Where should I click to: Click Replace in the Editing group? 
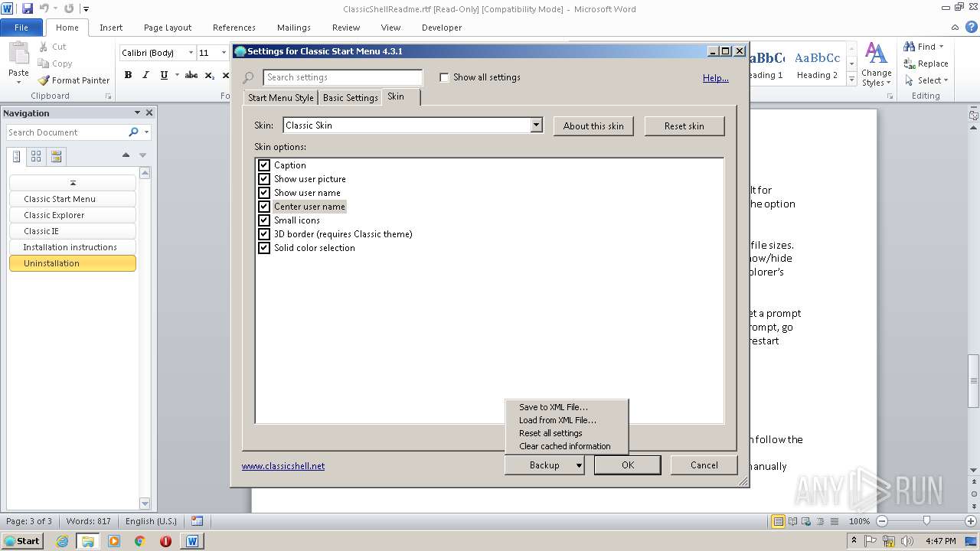point(926,64)
